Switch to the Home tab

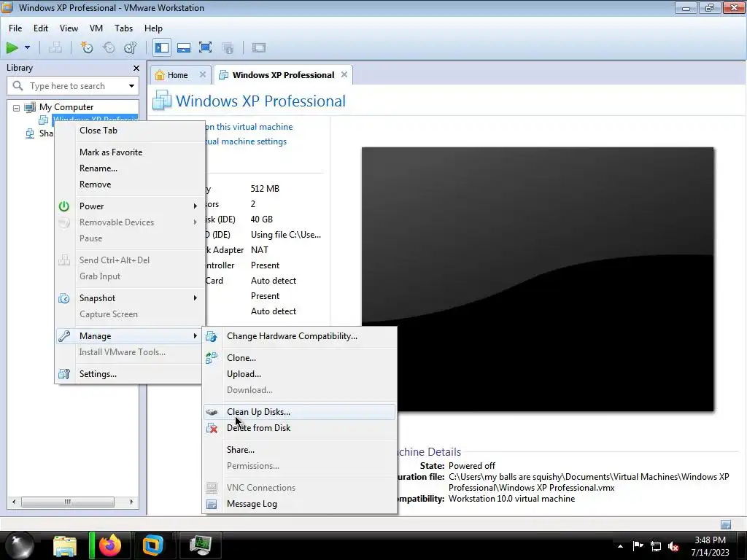177,75
